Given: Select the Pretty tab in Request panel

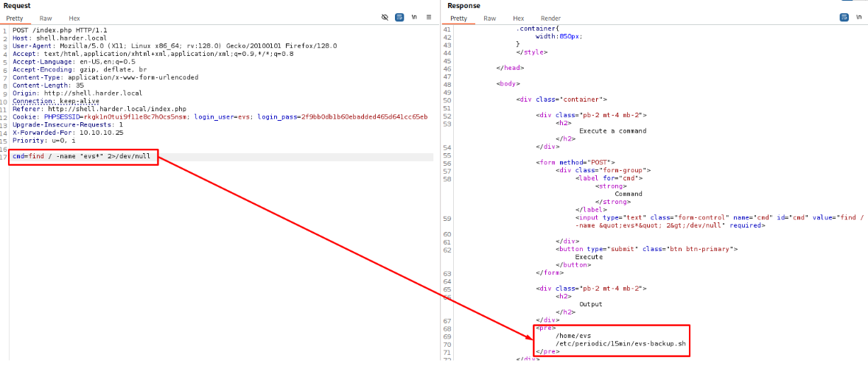Looking at the screenshot, I should point(15,18).
